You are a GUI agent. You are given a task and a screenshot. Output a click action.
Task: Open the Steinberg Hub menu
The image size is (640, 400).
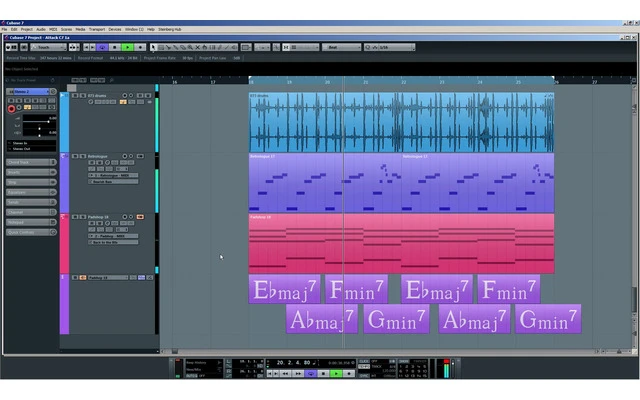click(x=169, y=29)
